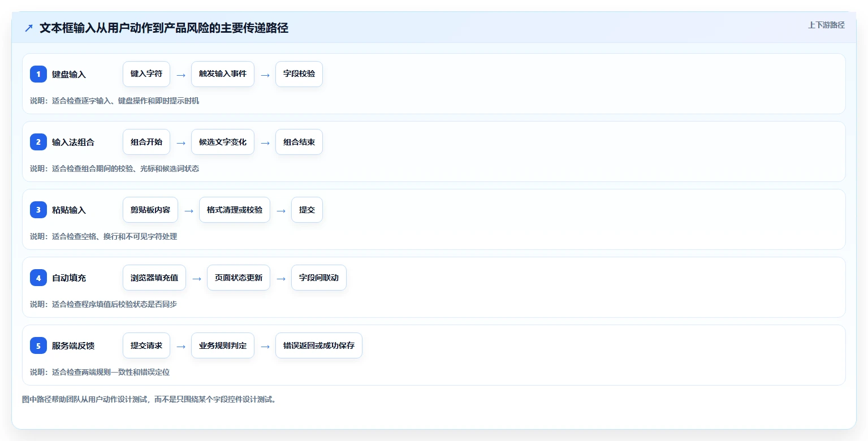Viewport: 868px width, 441px height.
Task: Click the note 适合检查程序填值后校验状态是否同步
Action: pos(115,304)
